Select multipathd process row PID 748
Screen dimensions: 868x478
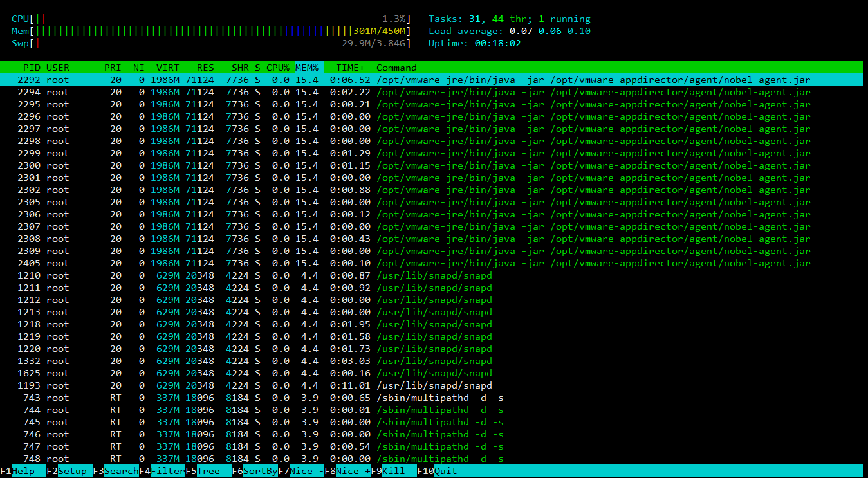coord(431,459)
